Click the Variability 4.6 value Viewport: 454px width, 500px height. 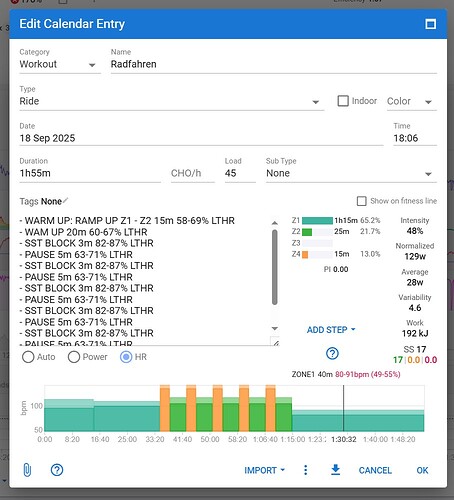[415, 308]
